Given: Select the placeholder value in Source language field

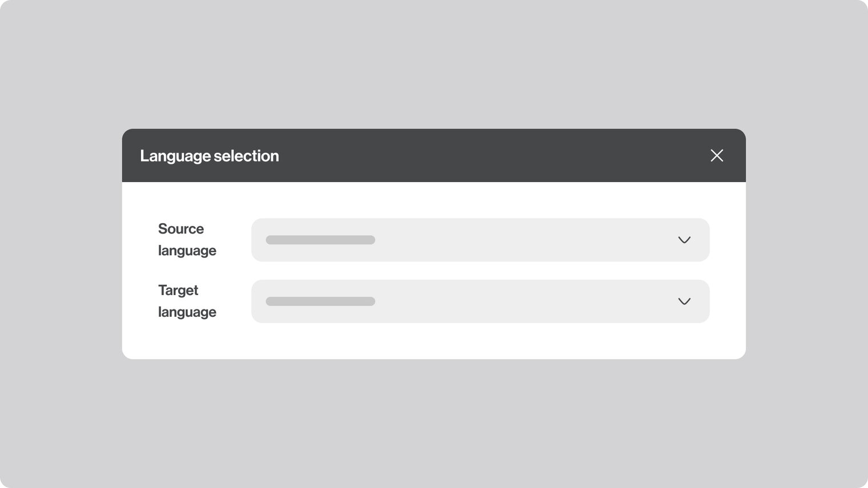Looking at the screenshot, I should [x=320, y=240].
